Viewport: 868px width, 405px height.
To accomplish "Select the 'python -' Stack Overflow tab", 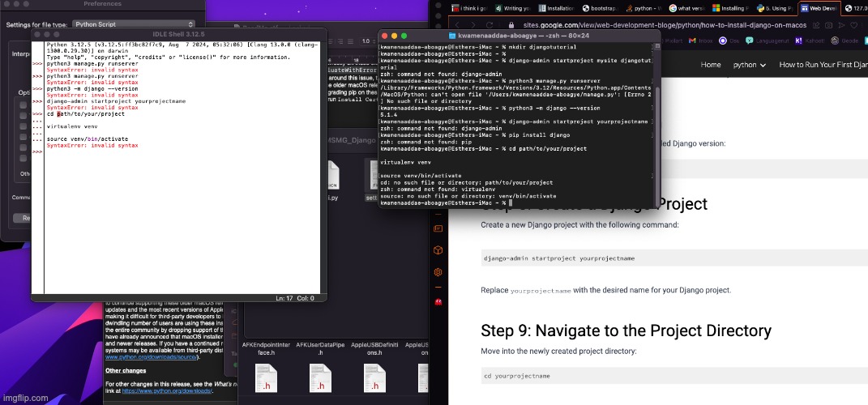I will 644,8.
